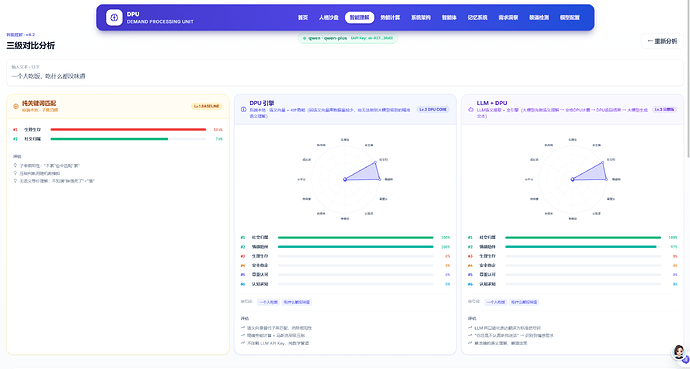Image resolution: width=690 pixels, height=369 pixels.
Task: Switch to the 需求洞察 tab
Action: point(508,18)
